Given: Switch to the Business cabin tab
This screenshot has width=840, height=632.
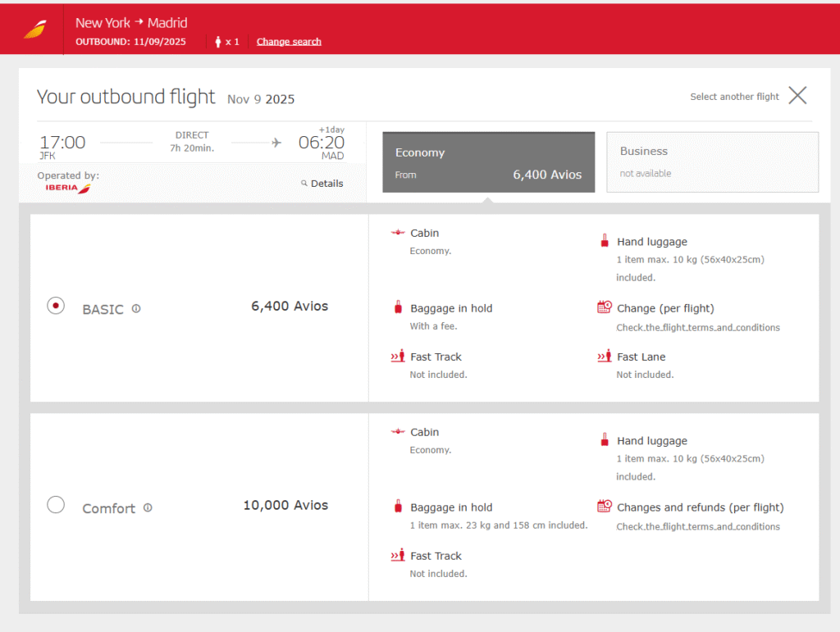Looking at the screenshot, I should (x=711, y=162).
